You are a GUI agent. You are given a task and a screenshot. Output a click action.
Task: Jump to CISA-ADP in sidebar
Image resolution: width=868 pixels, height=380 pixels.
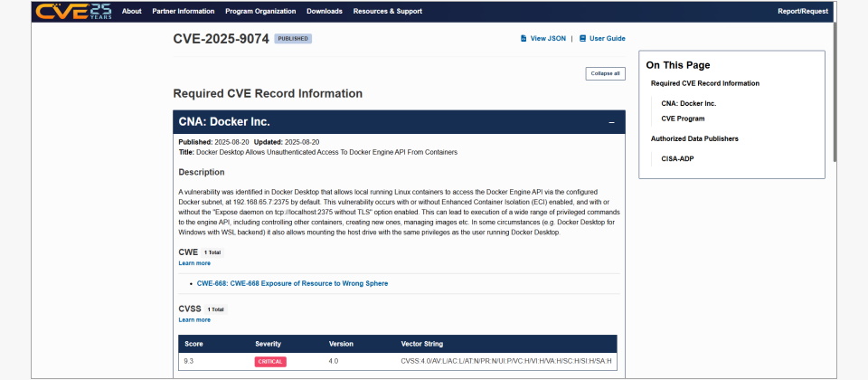677,158
